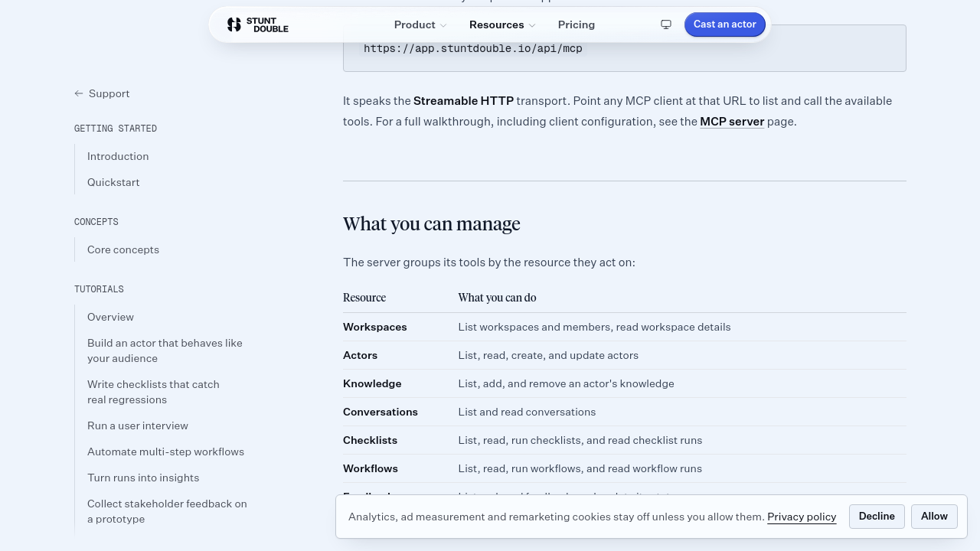Click the TUTORIALS section label
This screenshot has height=551, width=980.
point(99,289)
